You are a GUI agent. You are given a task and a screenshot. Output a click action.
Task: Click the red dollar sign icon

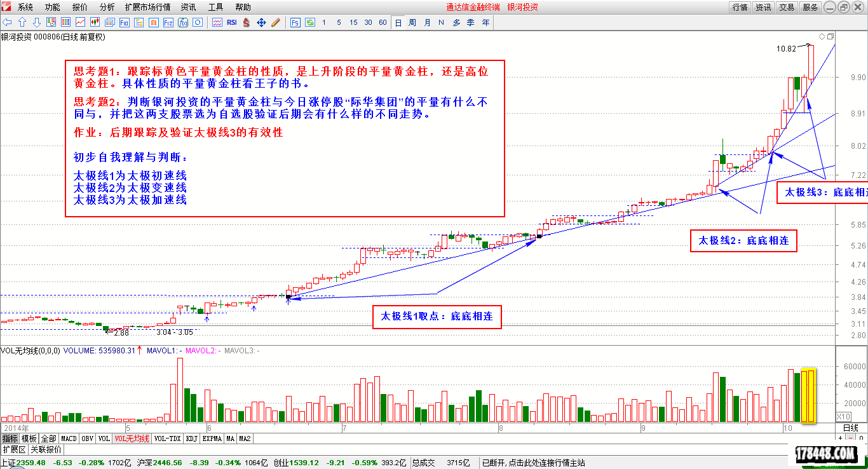247,22
